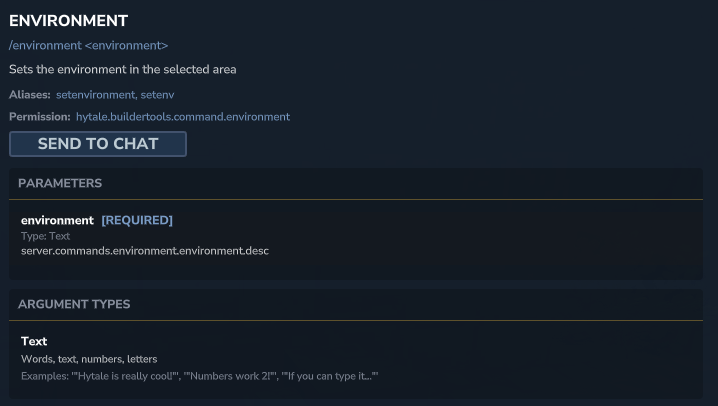Click the Text argument type heading

[x=34, y=341]
